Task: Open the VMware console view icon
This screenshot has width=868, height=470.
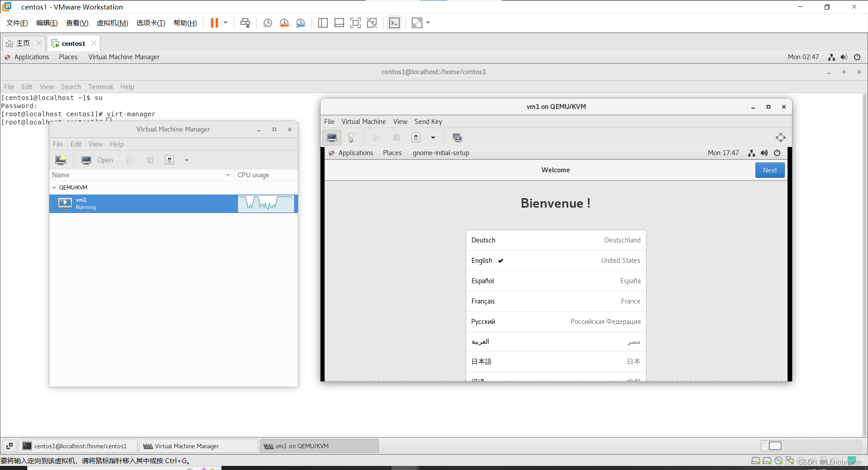Action: [x=394, y=23]
